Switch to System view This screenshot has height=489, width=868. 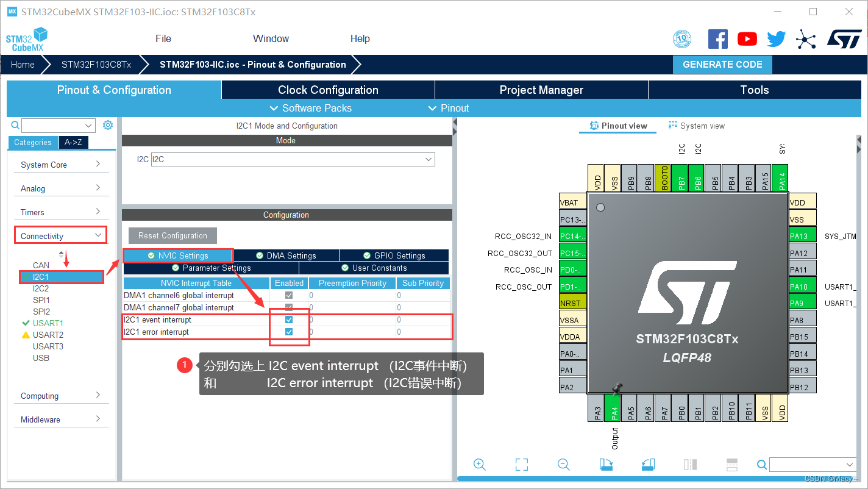(697, 126)
